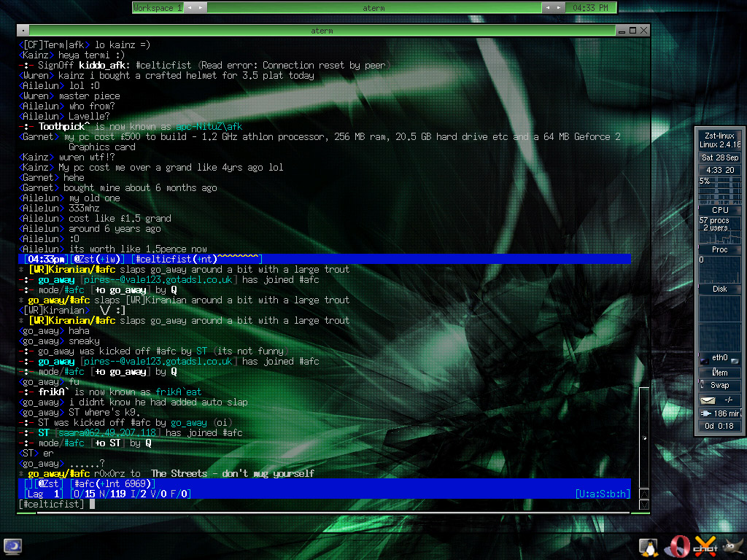Select aterm in the top toolbar
Image resolution: width=747 pixels, height=560 pixels.
click(x=373, y=8)
